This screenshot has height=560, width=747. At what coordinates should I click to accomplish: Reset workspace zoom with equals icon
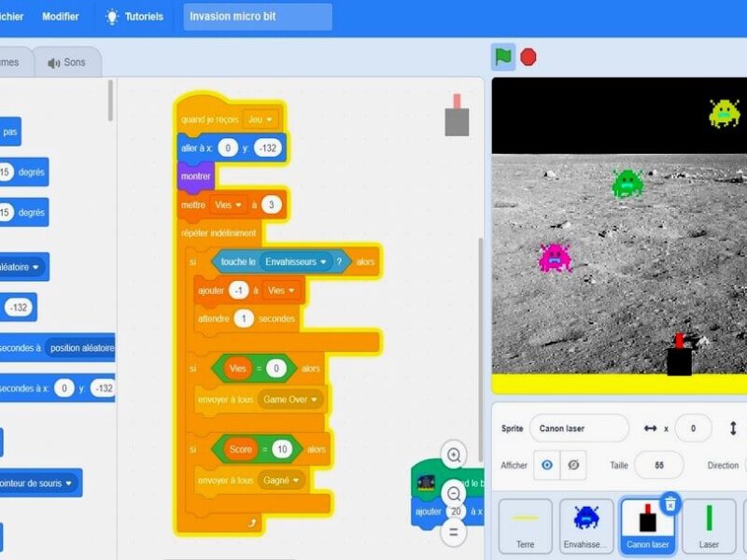pyautogui.click(x=454, y=532)
